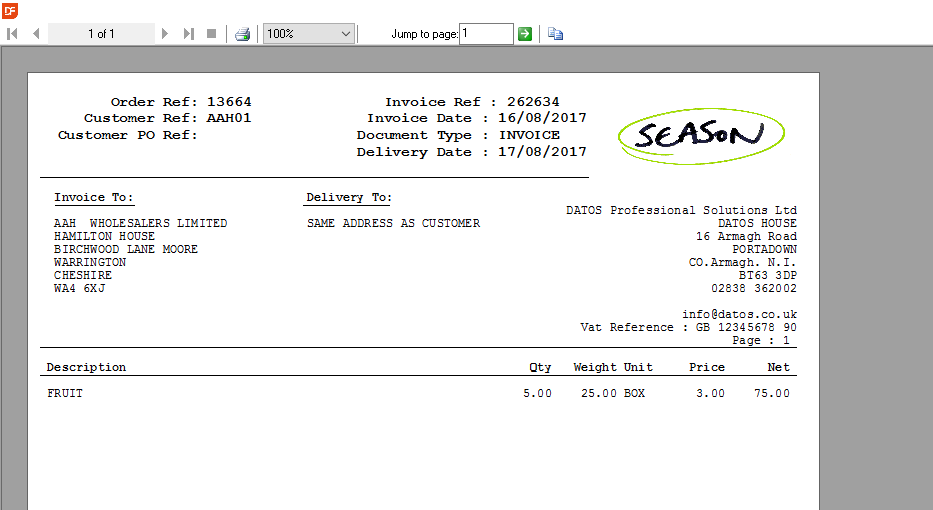Jump to the last page
Viewport: 933px width, 510px height.
pos(189,34)
